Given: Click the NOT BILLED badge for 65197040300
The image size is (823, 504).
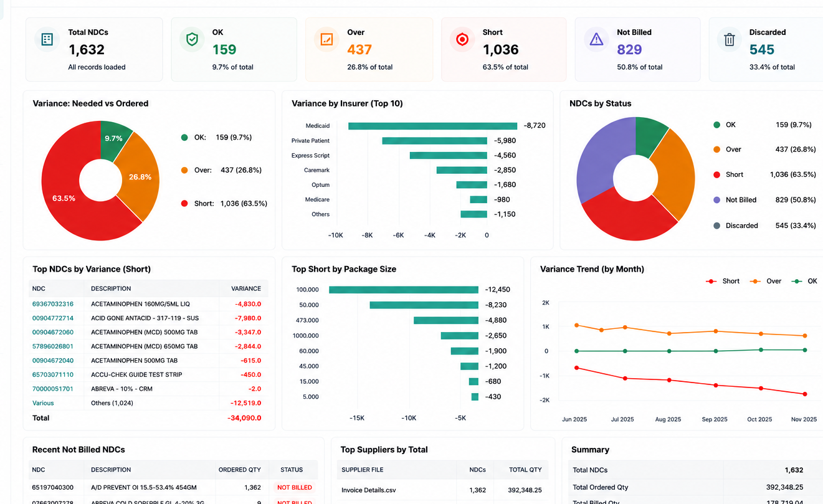Looking at the screenshot, I should [295, 487].
